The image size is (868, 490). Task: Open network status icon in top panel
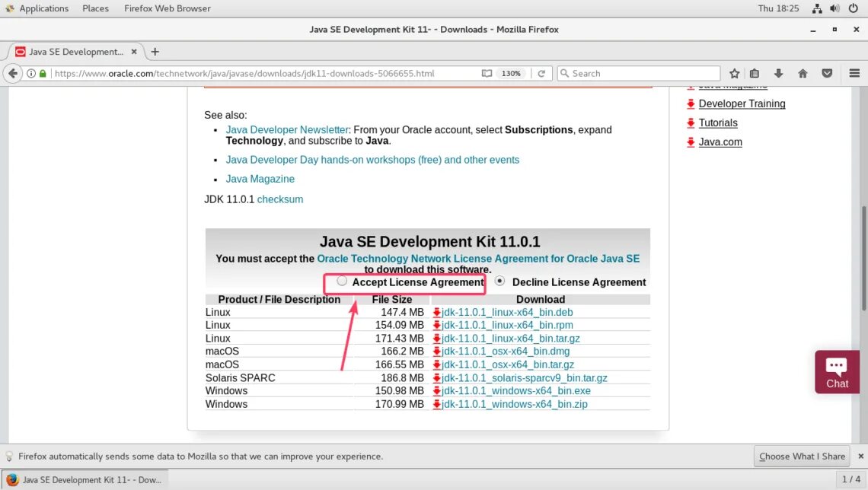(817, 8)
